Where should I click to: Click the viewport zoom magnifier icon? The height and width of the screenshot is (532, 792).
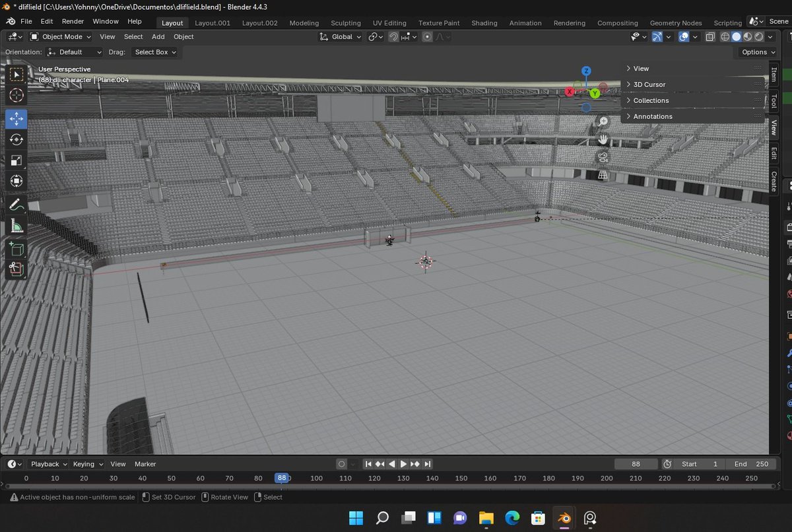click(x=603, y=121)
